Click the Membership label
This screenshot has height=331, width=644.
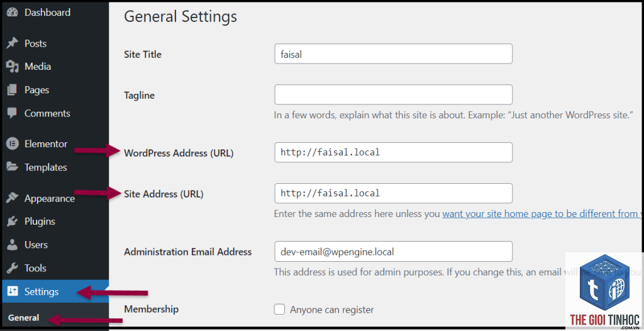click(151, 309)
